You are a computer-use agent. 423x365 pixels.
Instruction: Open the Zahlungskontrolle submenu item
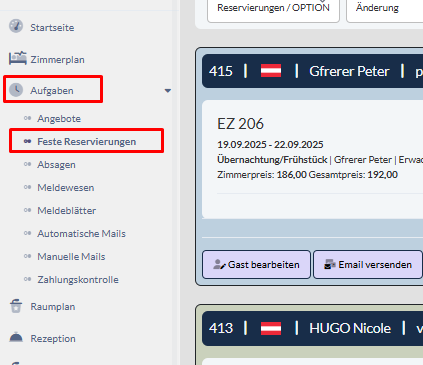click(78, 279)
